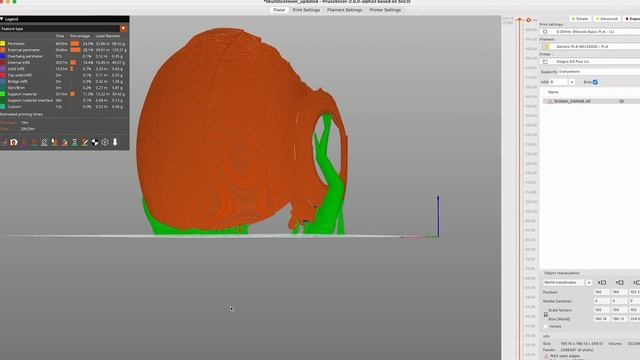
Task: Click the Rotate X input field
Action: [602, 301]
